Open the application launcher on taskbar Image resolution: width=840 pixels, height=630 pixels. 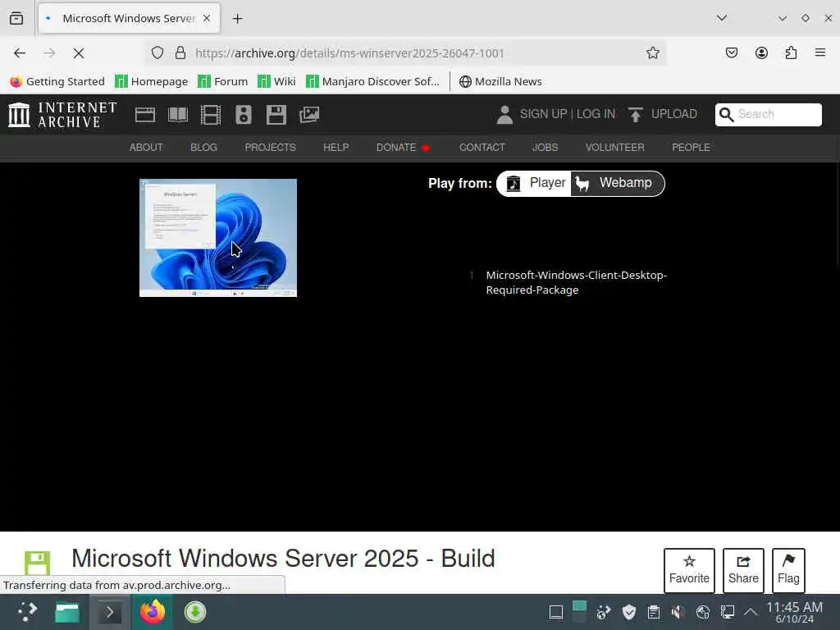tap(26, 612)
